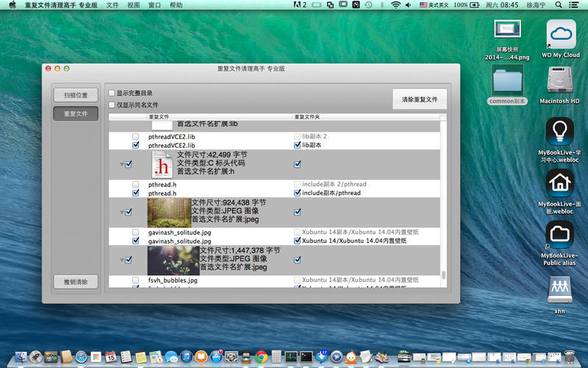Open the xhn network drive icon
588x368 pixels.
pyautogui.click(x=560, y=289)
